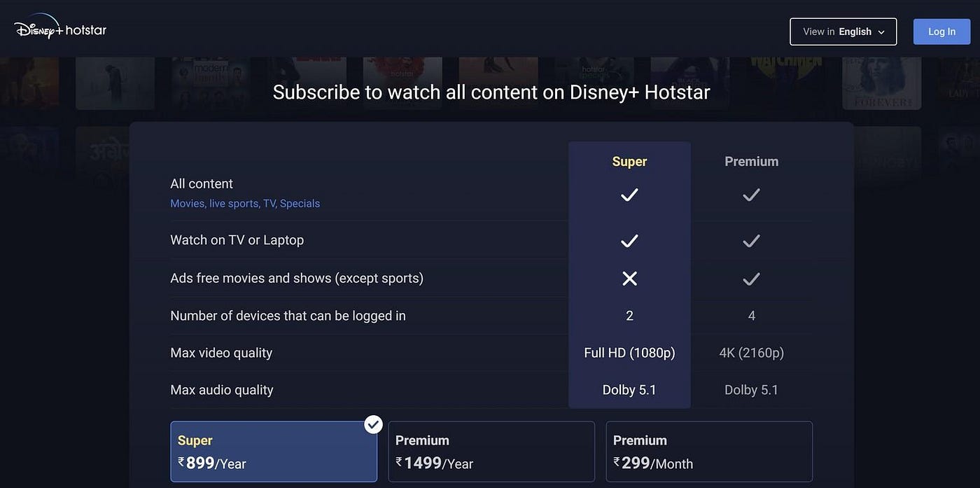
Task: Click the Premium checkmark for All content
Action: click(751, 195)
